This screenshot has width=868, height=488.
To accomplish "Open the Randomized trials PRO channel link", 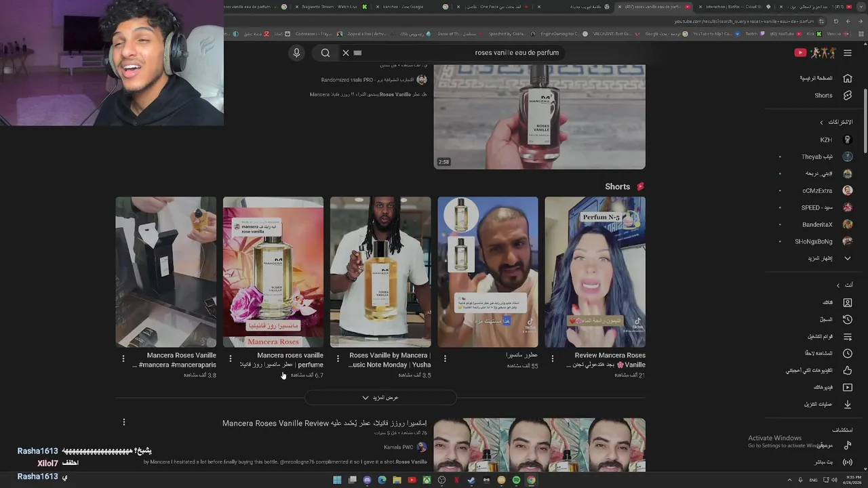I will pyautogui.click(x=374, y=79).
